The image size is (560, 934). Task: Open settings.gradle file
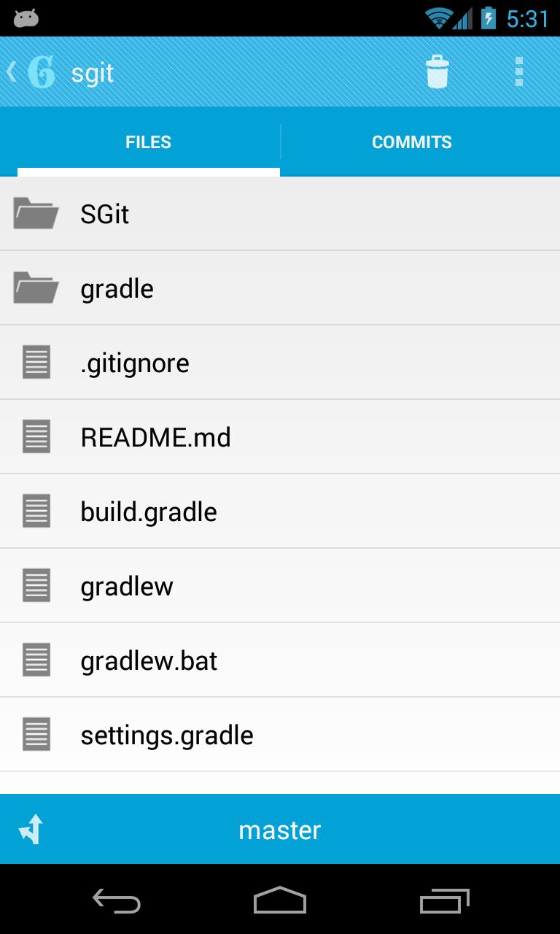pos(167,735)
